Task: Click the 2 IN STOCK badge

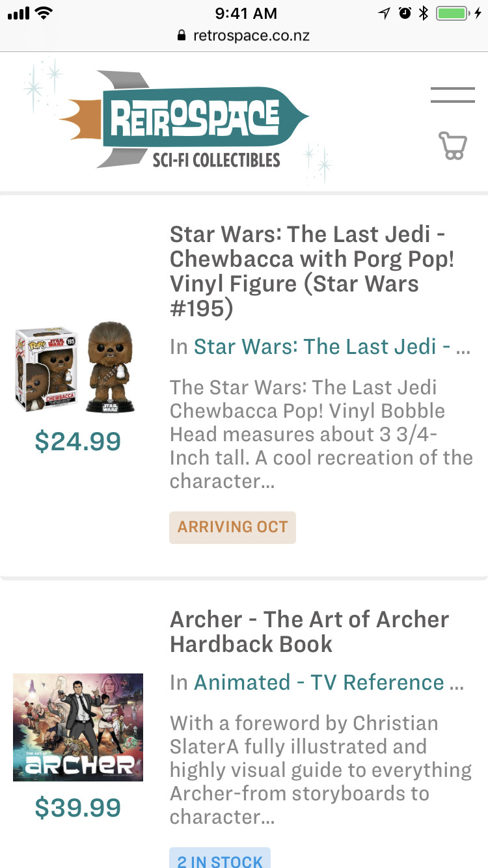Action: point(219,859)
